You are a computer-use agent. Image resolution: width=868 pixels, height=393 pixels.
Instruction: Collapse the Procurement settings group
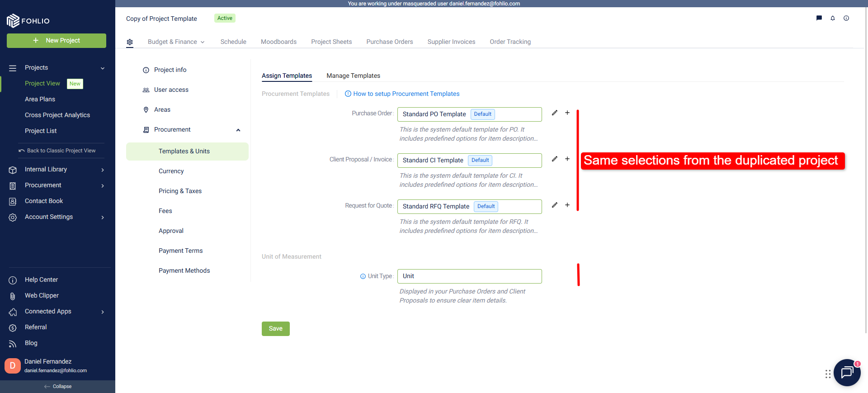point(238,130)
